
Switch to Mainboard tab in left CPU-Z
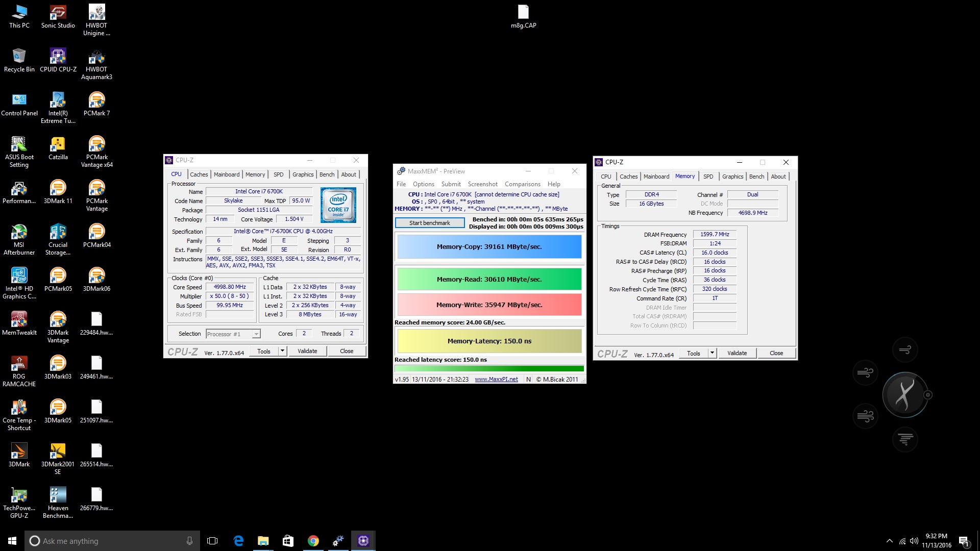click(x=227, y=174)
